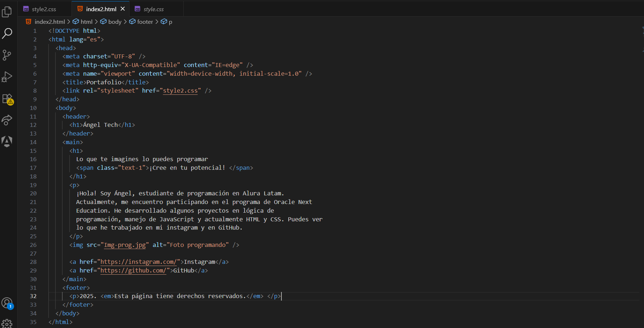Follow the style2.css link in href
644x328 pixels.
click(x=180, y=90)
